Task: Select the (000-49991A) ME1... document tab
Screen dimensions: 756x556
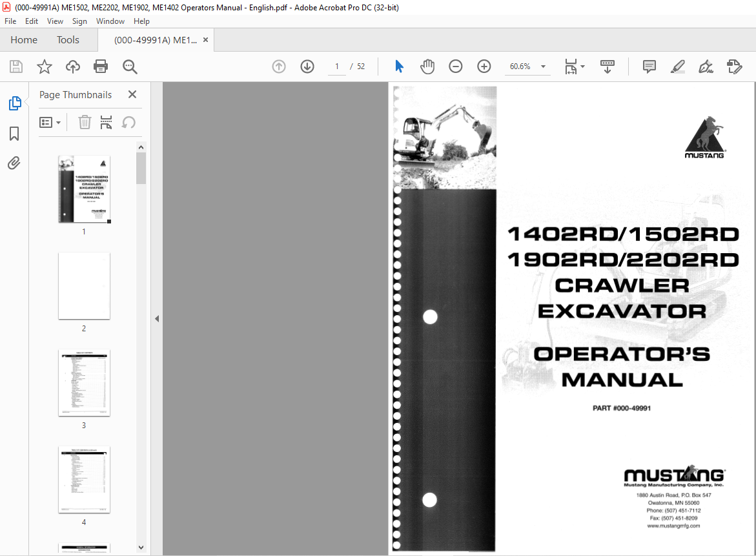Action: point(155,40)
